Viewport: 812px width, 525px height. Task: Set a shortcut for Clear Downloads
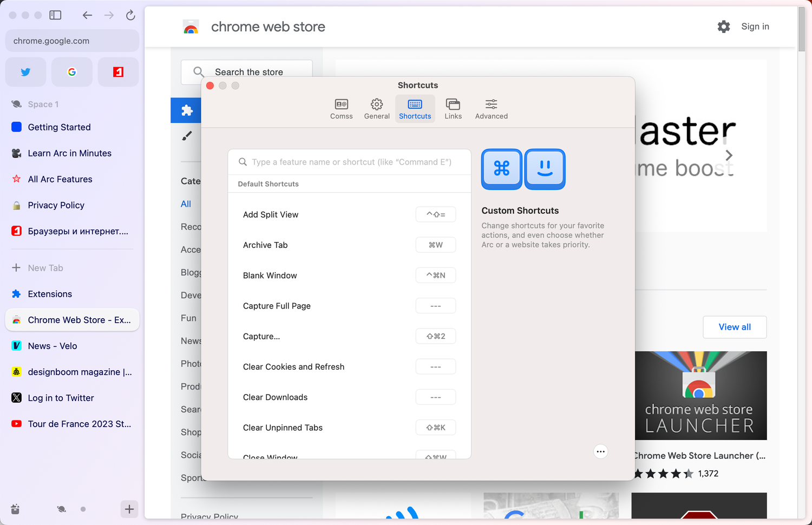[x=436, y=397]
